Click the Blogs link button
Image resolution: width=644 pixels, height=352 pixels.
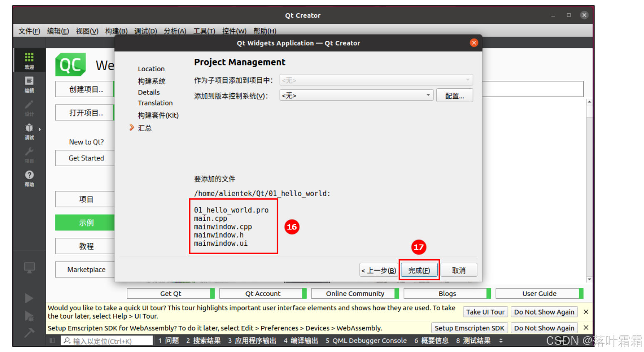447,293
